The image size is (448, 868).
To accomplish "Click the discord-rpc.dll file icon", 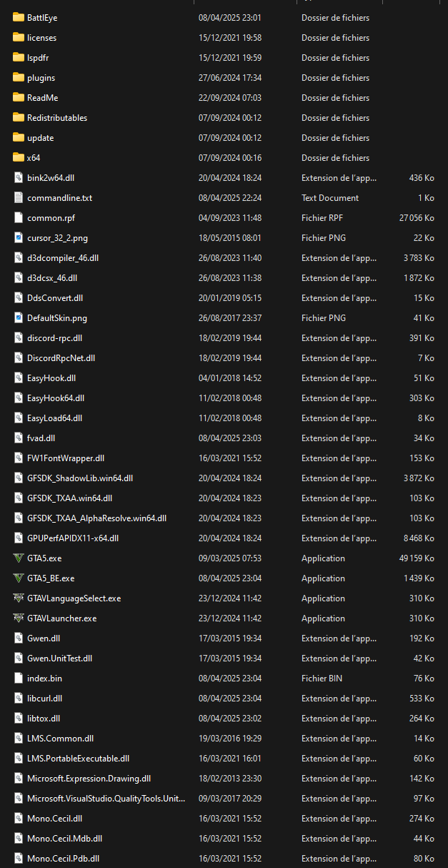I will [x=19, y=337].
